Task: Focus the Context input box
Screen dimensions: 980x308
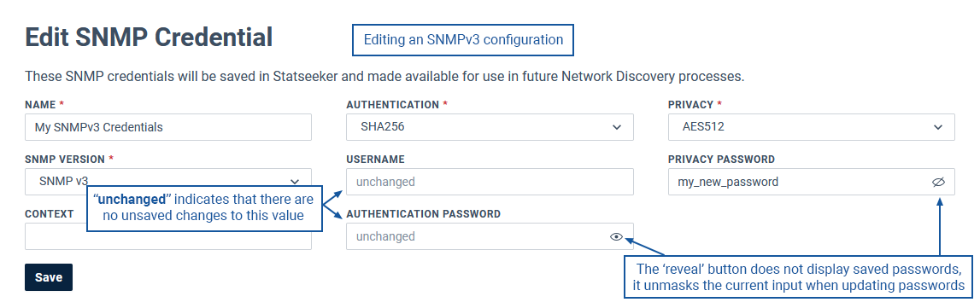Action: 168,236
